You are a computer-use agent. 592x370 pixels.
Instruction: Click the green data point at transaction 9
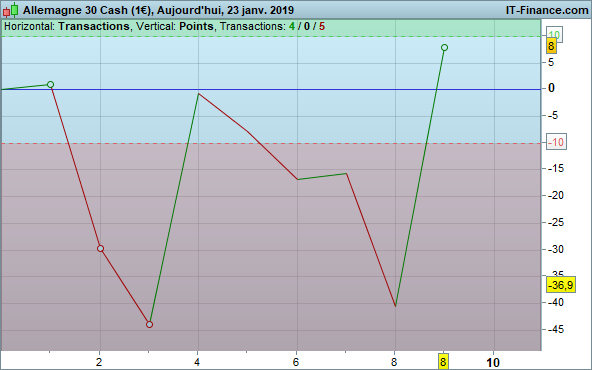[444, 48]
